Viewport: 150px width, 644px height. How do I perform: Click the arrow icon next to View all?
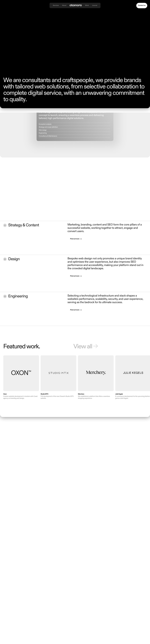[x=96, y=346]
